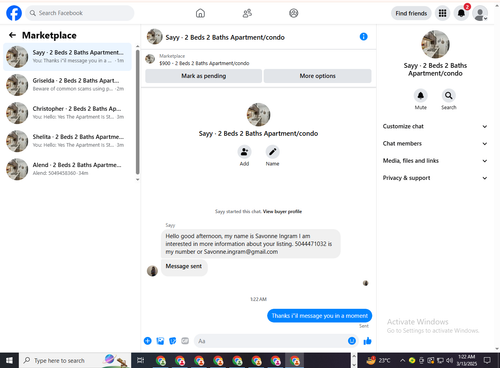Expand Chat members section

[435, 143]
